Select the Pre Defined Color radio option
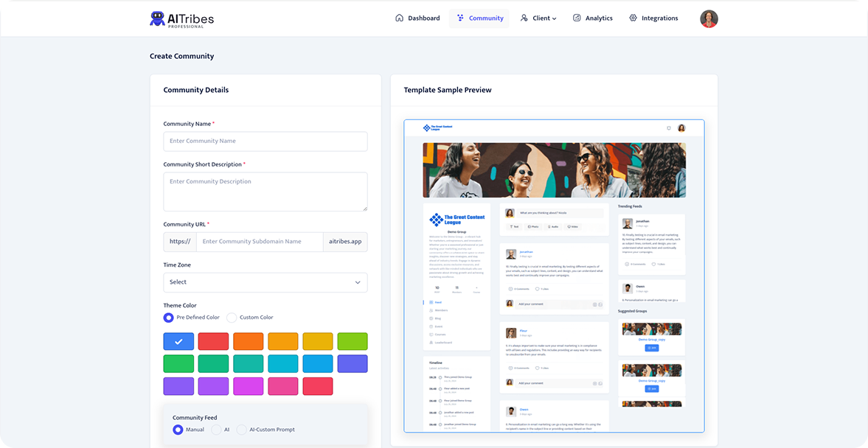 tap(168, 318)
